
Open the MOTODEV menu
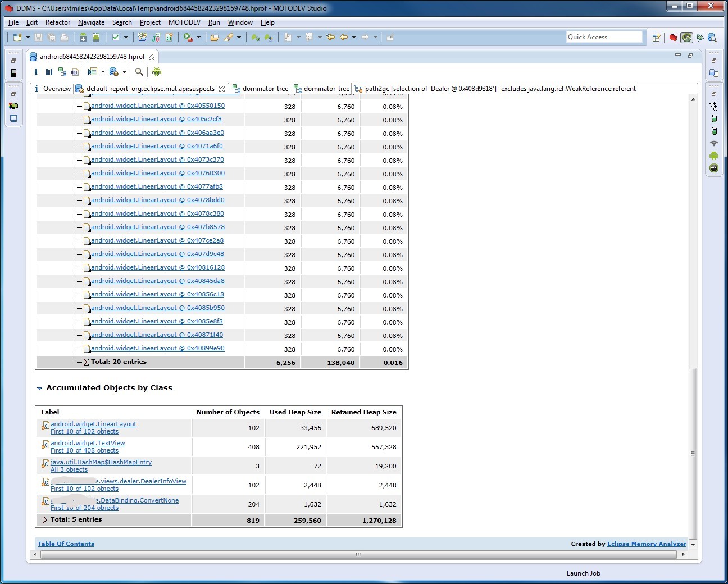coord(184,22)
